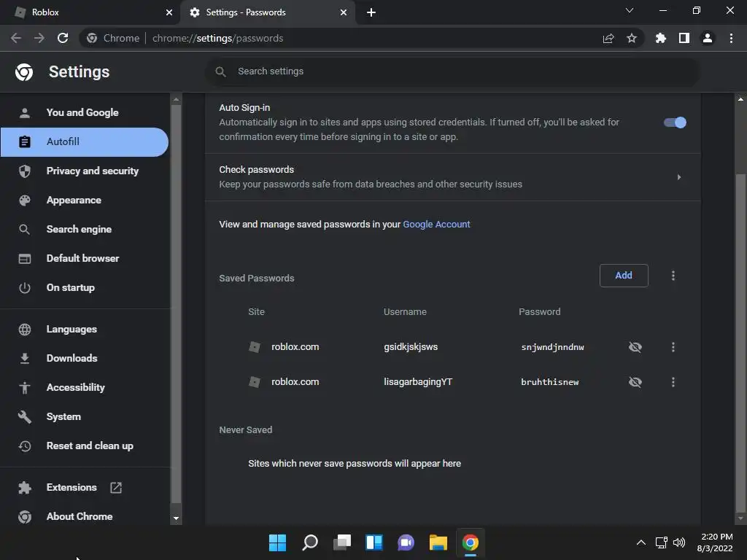747x560 pixels.
Task: Open Privacy and security section
Action: pyautogui.click(x=85, y=171)
